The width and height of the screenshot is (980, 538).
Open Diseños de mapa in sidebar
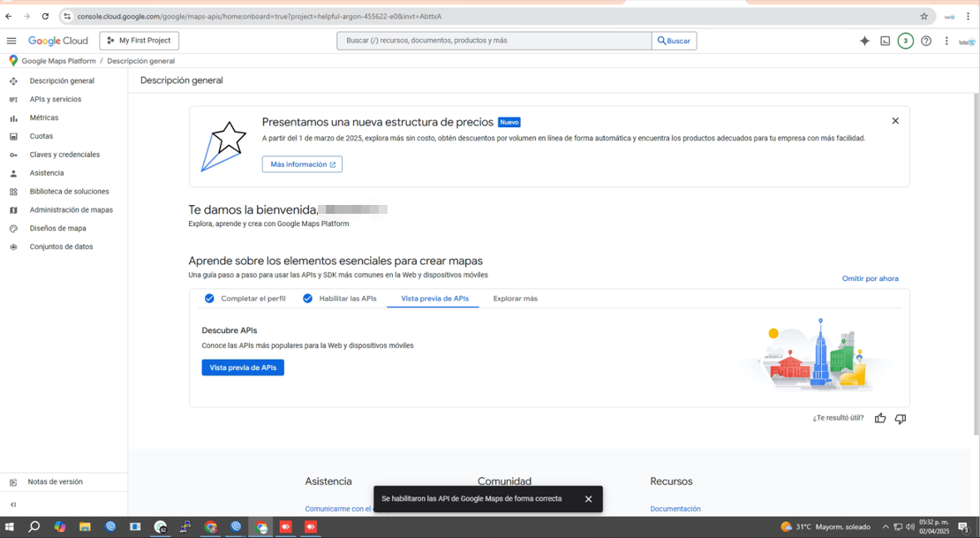click(x=57, y=228)
